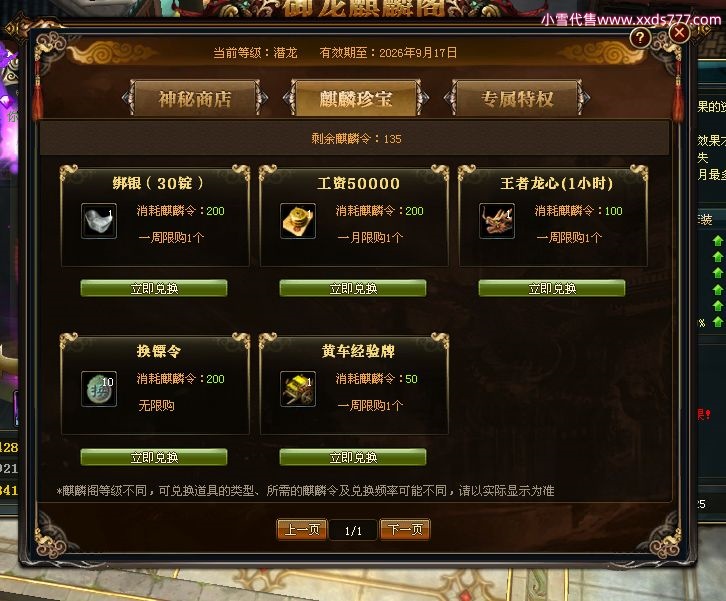Open the question mark help icon
This screenshot has height=601, width=726.
pos(640,38)
